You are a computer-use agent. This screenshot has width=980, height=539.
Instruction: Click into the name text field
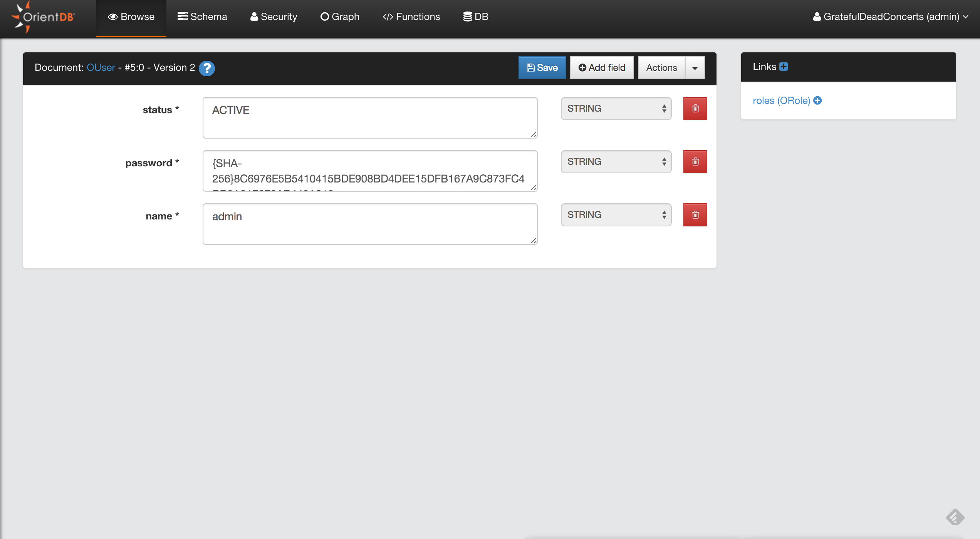[x=370, y=224]
